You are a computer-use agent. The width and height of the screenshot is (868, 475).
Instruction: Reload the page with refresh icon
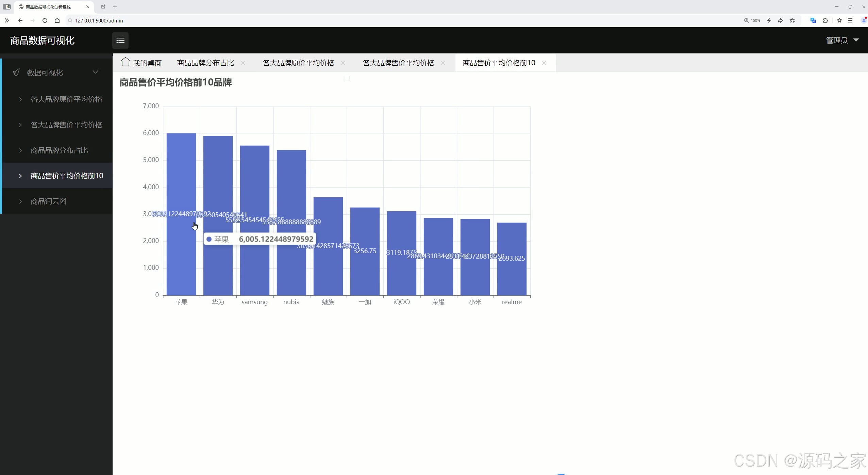tap(45, 20)
